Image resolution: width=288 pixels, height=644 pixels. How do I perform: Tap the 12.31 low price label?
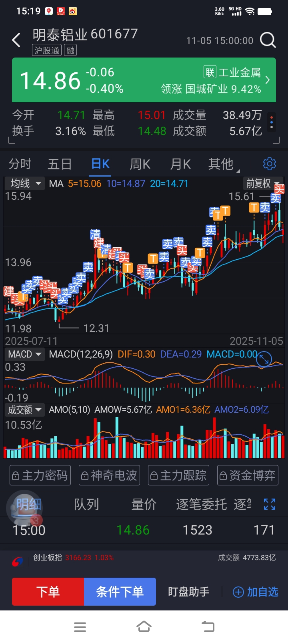[x=96, y=328]
